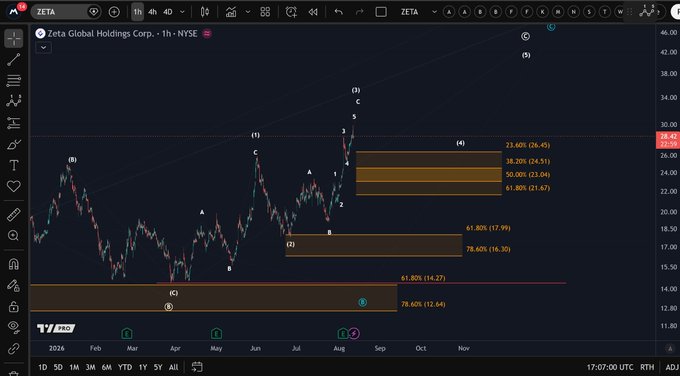Viewport: 680px width, 376px height.
Task: Open the Indicators and strategies panel
Action: [231, 12]
